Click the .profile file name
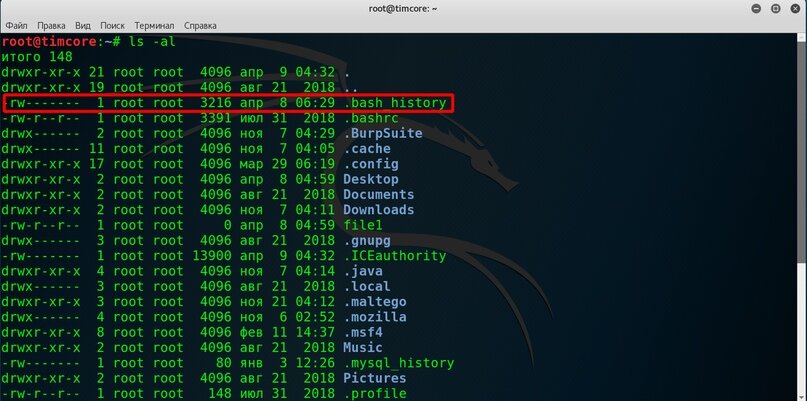The height and width of the screenshot is (401, 807). (375, 394)
